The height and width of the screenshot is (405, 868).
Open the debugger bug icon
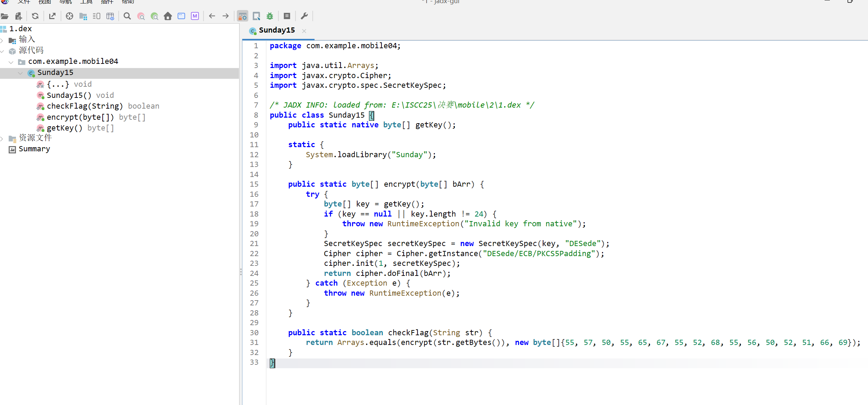pyautogui.click(x=270, y=16)
